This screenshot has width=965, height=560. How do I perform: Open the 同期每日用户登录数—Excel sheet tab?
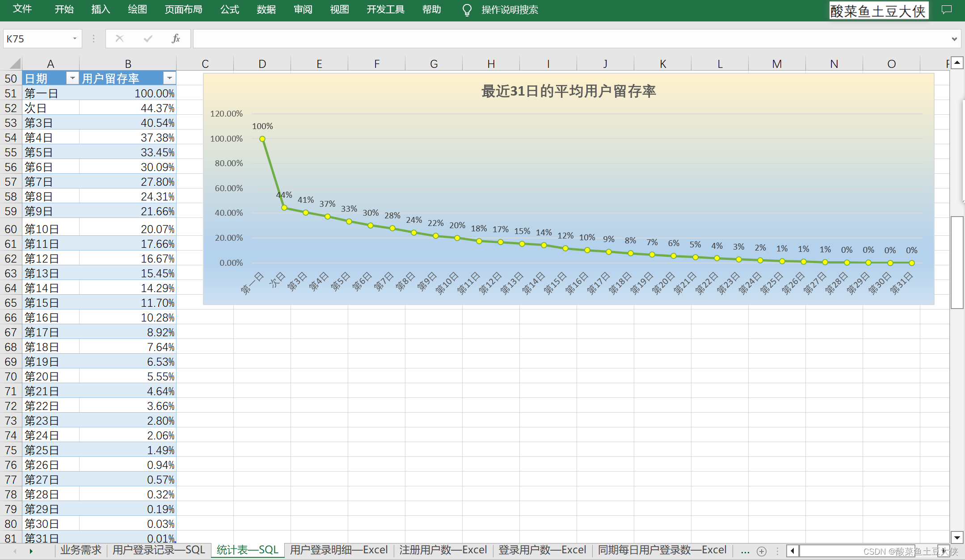[662, 550]
